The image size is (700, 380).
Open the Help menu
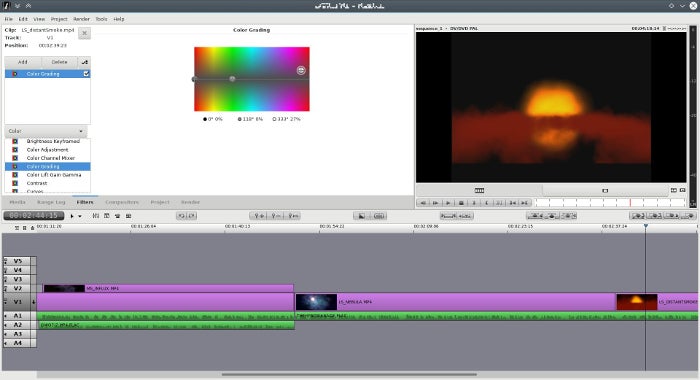coord(119,19)
